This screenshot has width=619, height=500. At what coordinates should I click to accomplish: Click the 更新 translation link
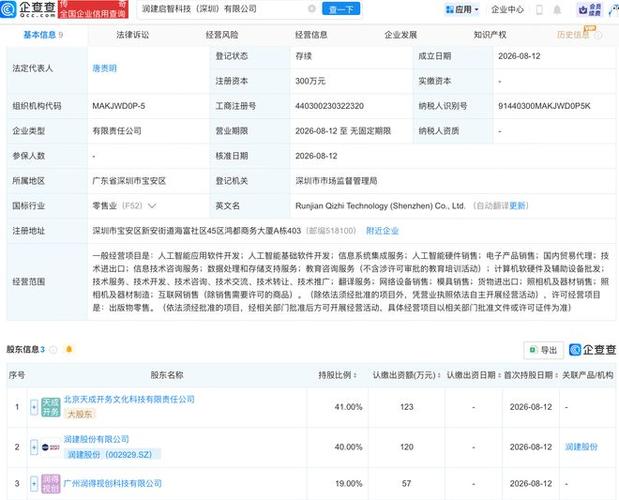tap(517, 206)
